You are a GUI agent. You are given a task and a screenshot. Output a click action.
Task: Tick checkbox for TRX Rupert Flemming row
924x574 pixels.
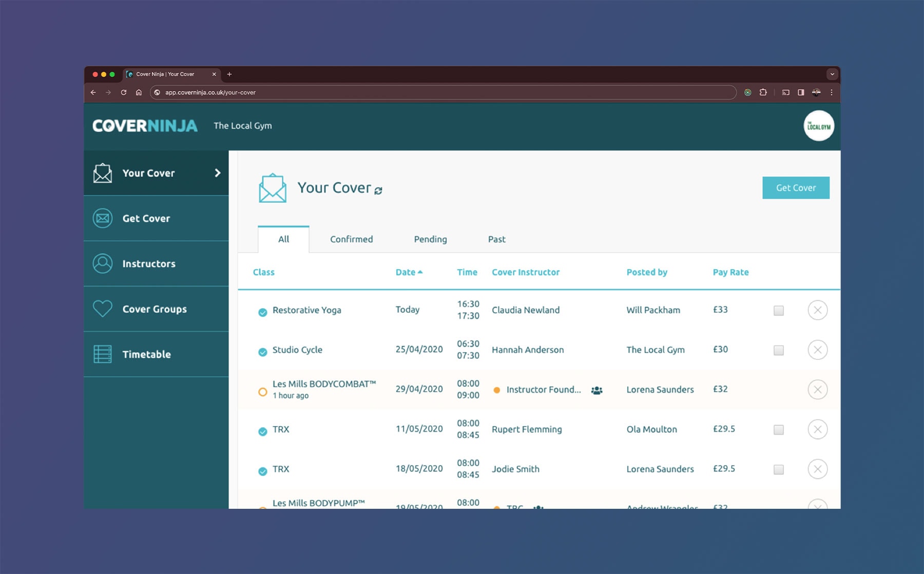coord(779,430)
